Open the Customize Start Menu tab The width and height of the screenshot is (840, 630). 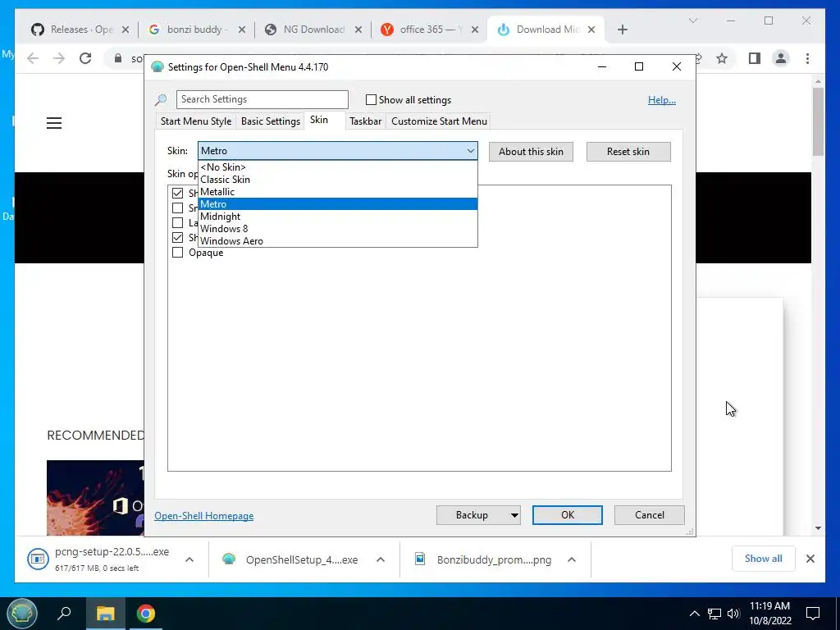coord(440,121)
